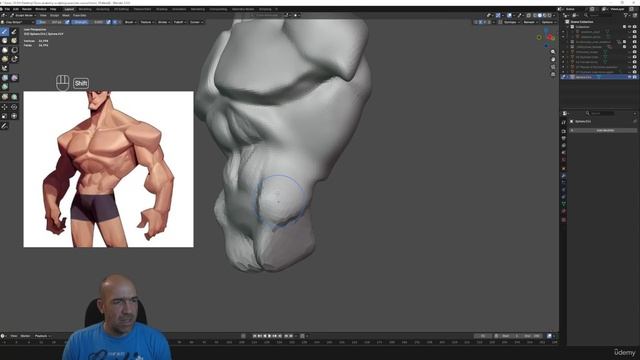Select the Draw Face Sets tool
Screen dimensions: 640x360
14,41
